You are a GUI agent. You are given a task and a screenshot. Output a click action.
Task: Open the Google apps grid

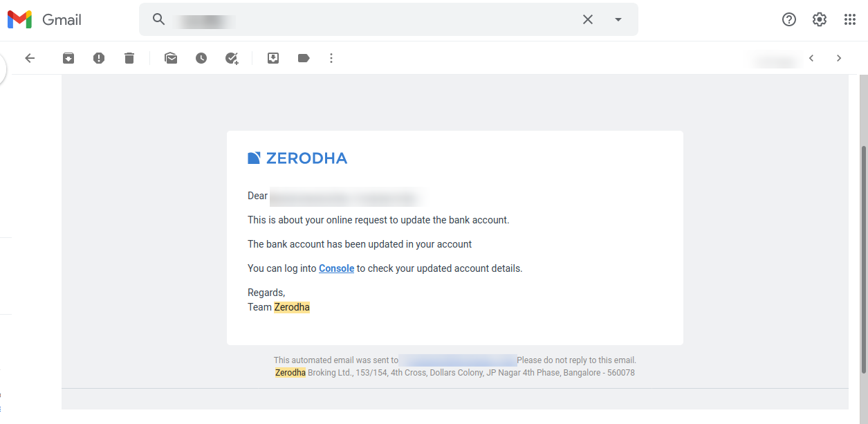[850, 19]
